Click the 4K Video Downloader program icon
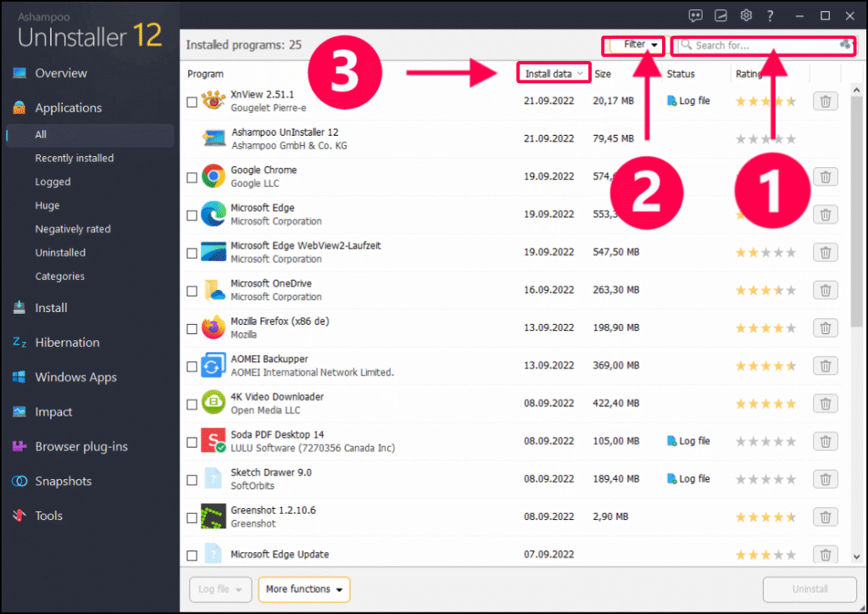 point(213,403)
